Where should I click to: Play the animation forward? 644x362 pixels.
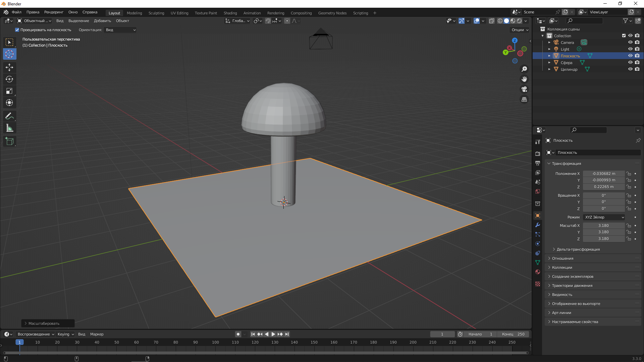coord(273,334)
